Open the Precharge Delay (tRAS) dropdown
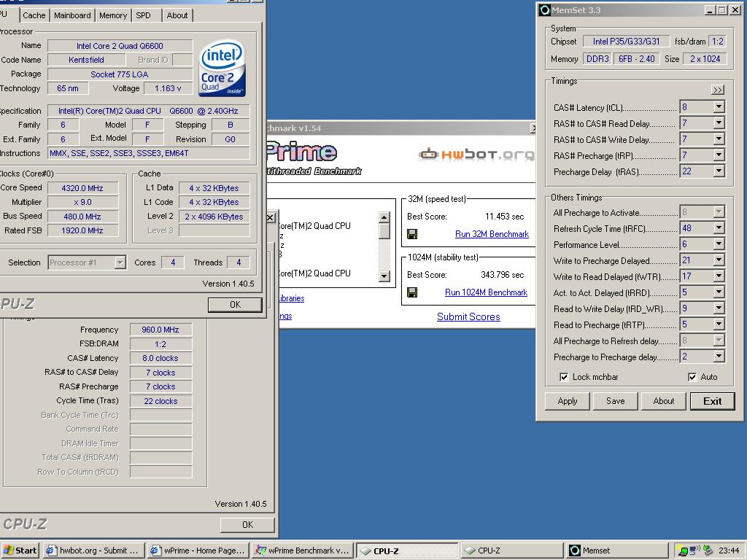This screenshot has height=560, width=747. click(719, 171)
